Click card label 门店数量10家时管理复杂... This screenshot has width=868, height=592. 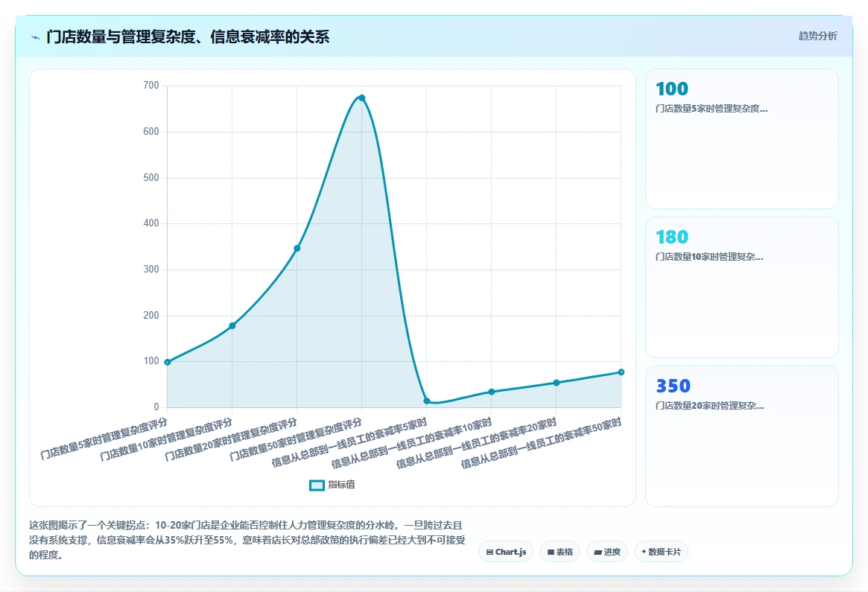(x=709, y=257)
